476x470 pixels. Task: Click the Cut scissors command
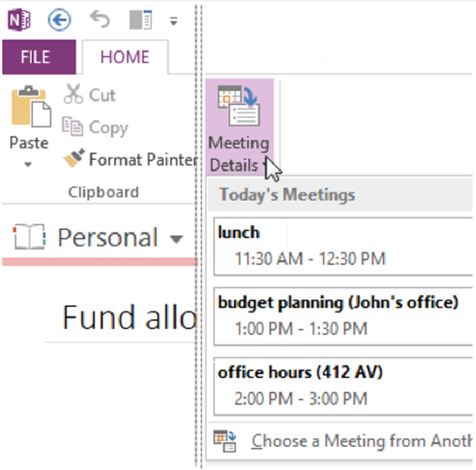coord(89,95)
